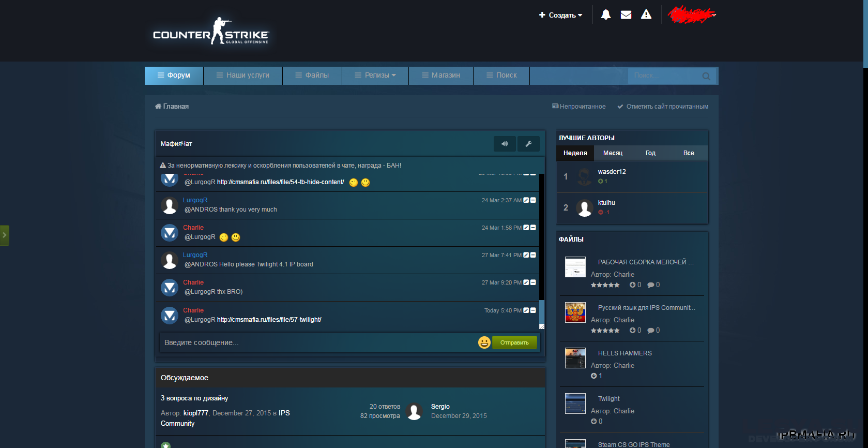Click the chat message input field

[x=318, y=342]
